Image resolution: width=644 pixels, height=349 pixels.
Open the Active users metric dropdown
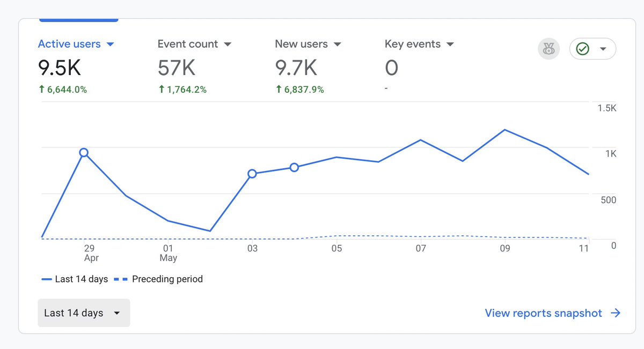(x=76, y=44)
